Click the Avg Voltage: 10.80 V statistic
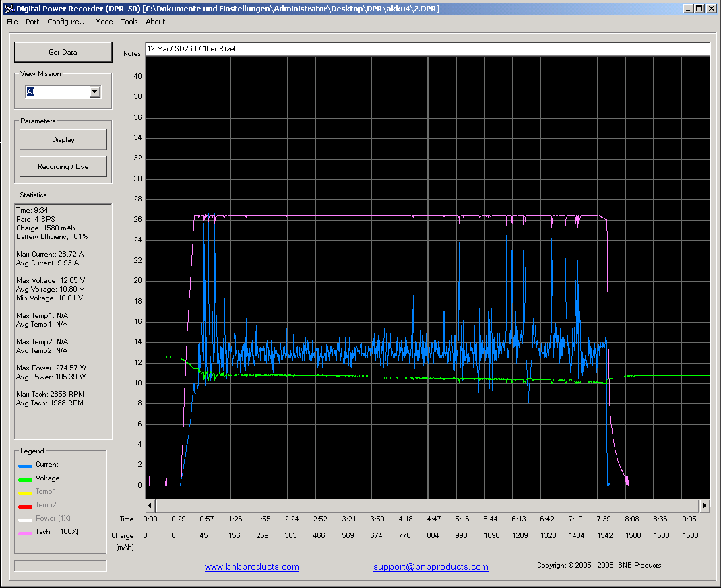The image size is (721, 588). point(50,289)
